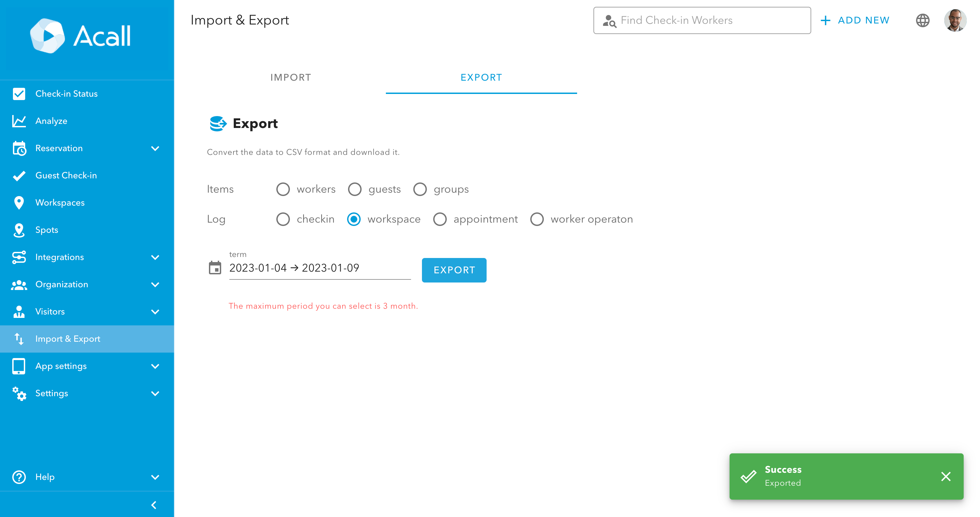The image size is (980, 517).
Task: Click the Organization people icon
Action: [x=19, y=285]
